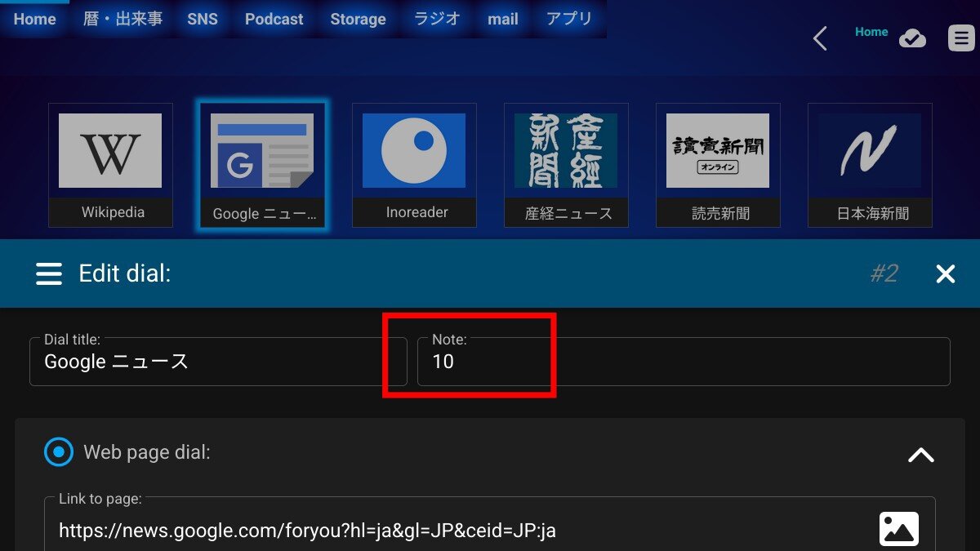Collapse the Web page dial section
Viewport: 980px width, 551px height.
point(921,455)
